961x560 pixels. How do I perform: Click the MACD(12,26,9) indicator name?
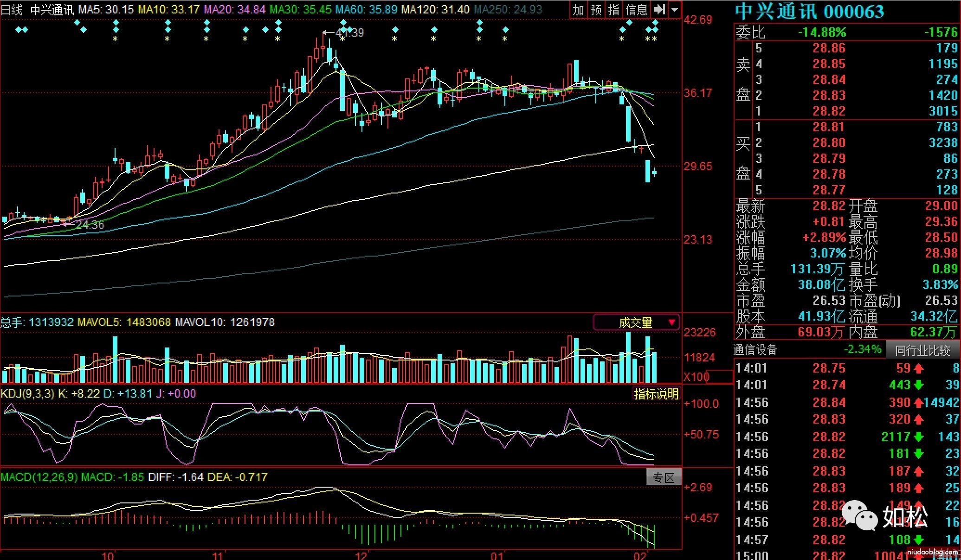click(39, 477)
